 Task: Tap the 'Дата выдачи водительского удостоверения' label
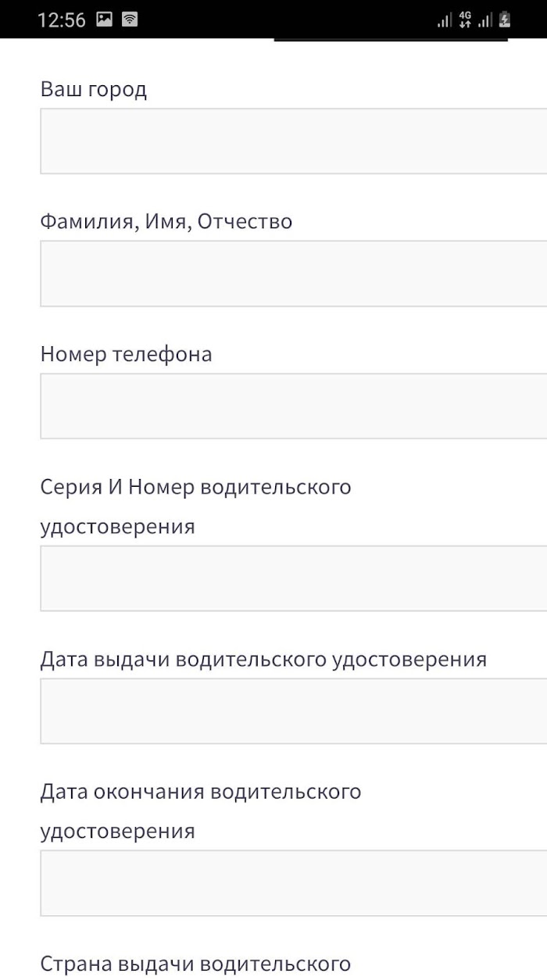[x=263, y=660]
